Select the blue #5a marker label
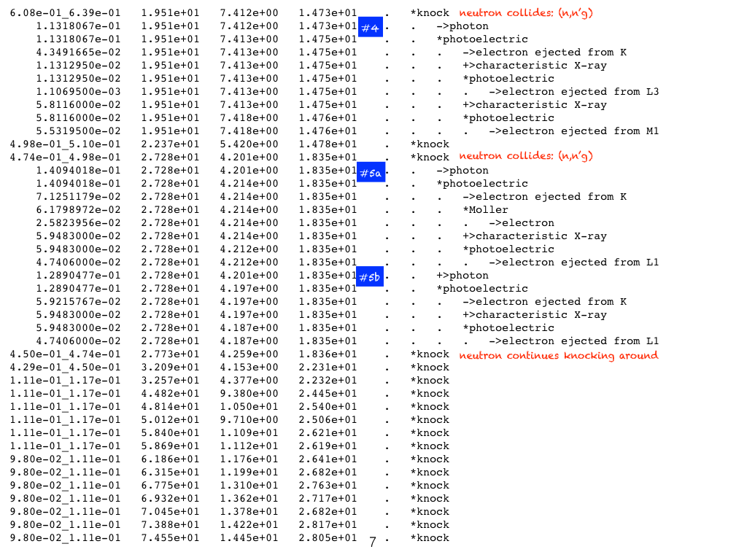 pyautogui.click(x=371, y=172)
